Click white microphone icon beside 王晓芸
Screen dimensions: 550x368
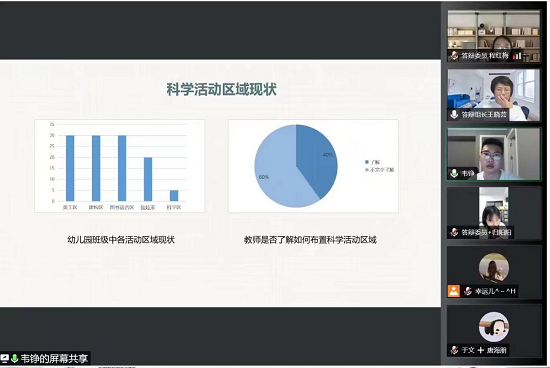coord(454,114)
